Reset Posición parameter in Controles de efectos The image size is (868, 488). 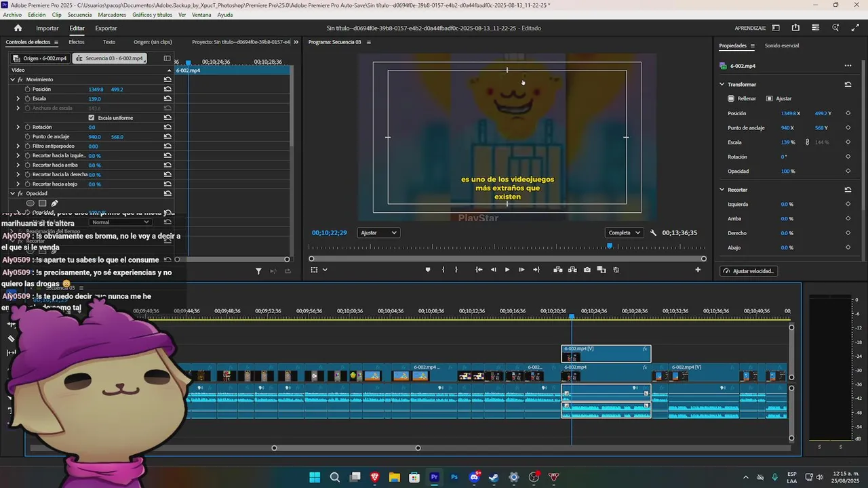coord(167,89)
